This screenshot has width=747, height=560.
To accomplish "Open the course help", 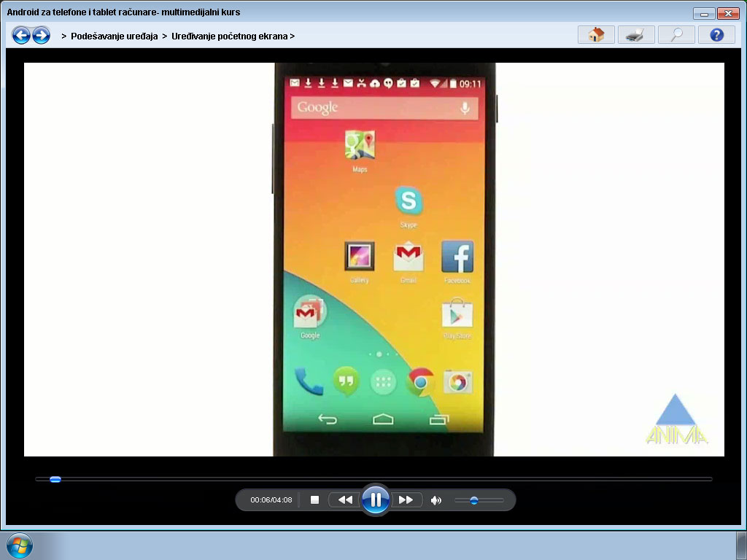I will click(x=716, y=34).
